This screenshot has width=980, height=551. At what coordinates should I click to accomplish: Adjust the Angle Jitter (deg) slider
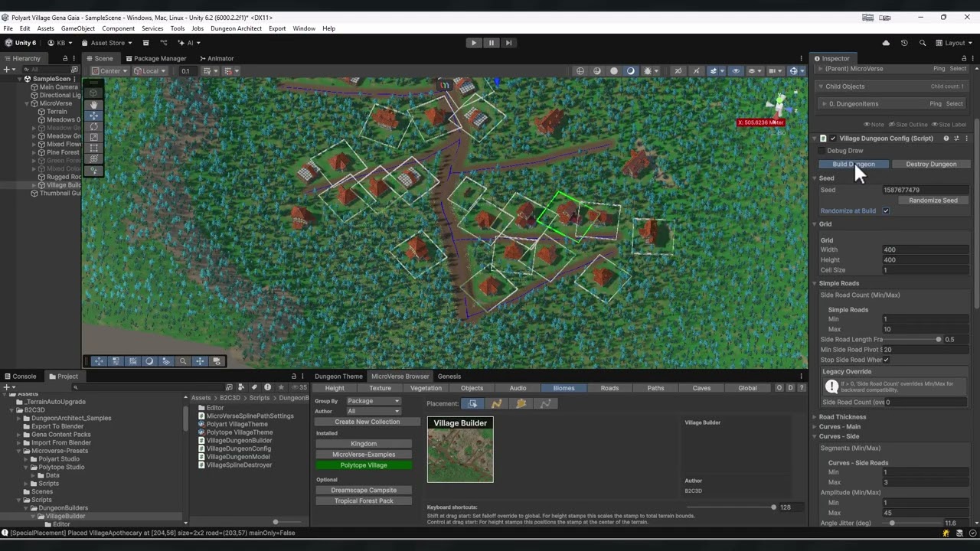coord(913,523)
